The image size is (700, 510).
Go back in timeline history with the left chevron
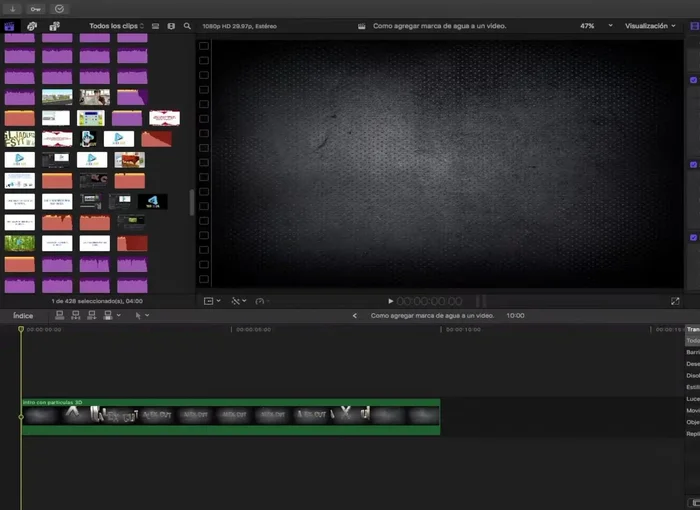click(354, 316)
